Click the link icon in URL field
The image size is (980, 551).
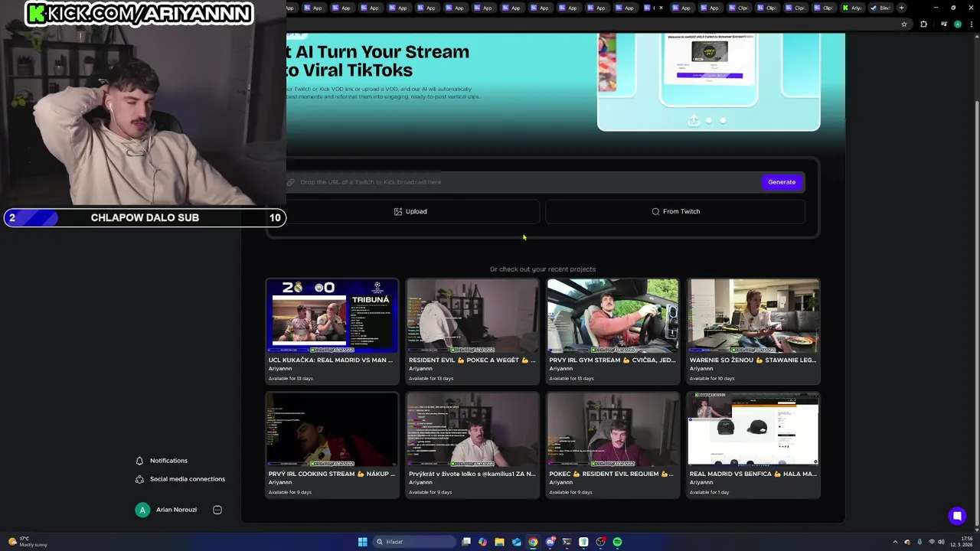point(291,182)
